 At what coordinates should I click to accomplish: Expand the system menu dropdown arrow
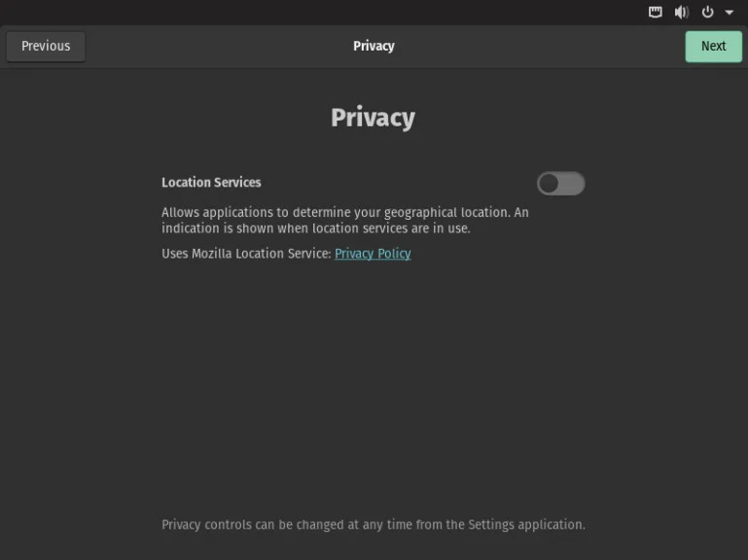pos(730,13)
